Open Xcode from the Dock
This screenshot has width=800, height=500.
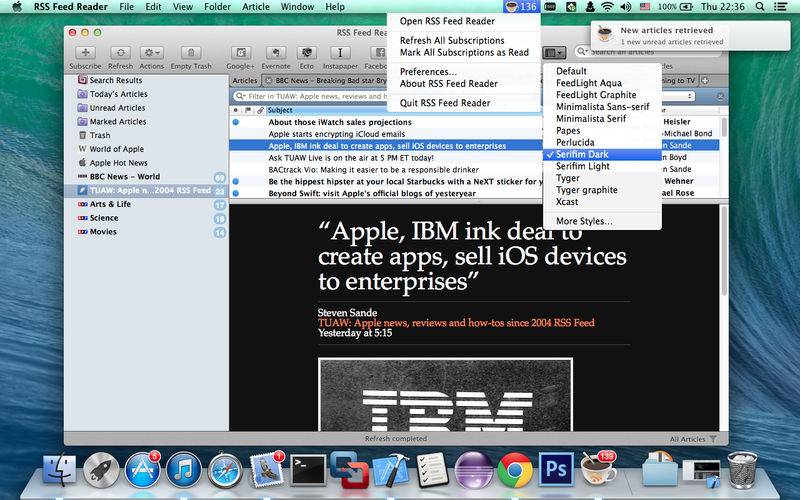coord(390,469)
